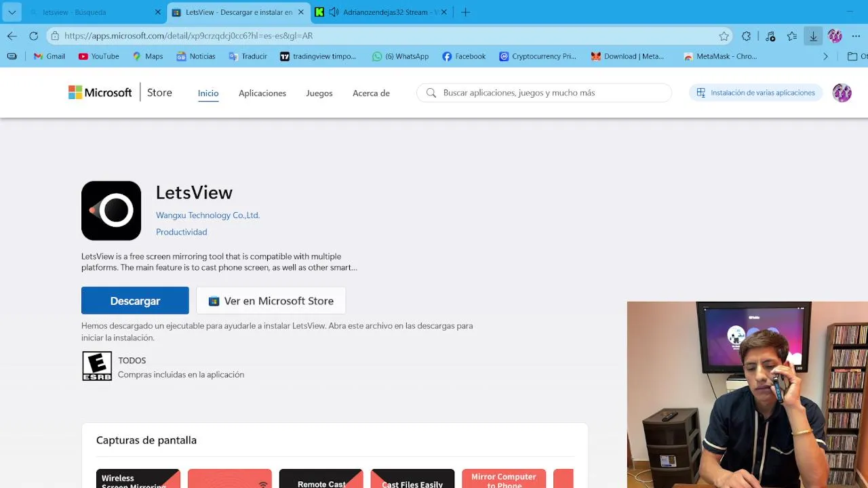The width and height of the screenshot is (868, 488).
Task: Open the Gmail bookmark
Action: click(50, 56)
